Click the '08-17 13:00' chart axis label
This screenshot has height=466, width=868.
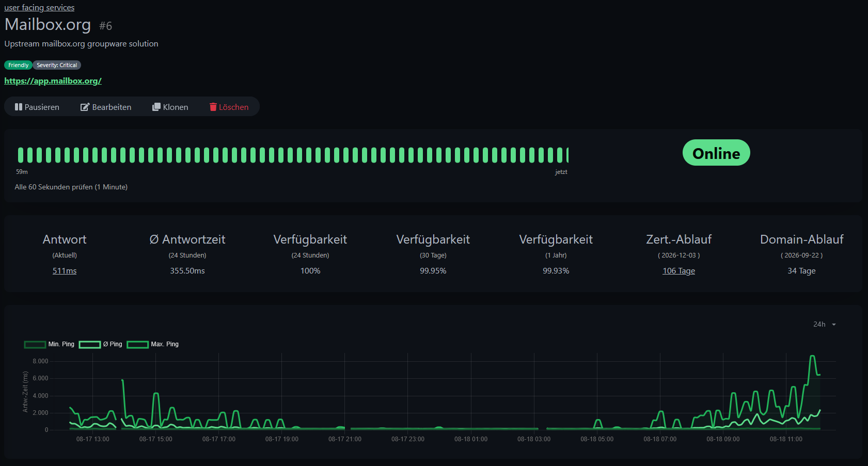pos(93,439)
